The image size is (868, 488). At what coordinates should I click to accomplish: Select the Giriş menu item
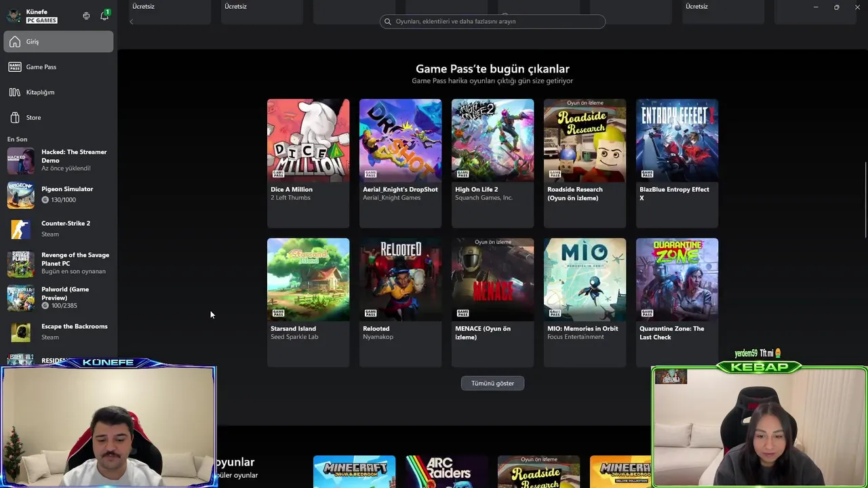click(58, 42)
